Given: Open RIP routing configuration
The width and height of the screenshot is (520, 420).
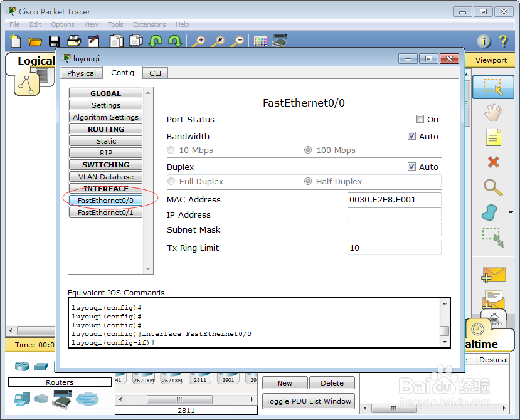Looking at the screenshot, I should pos(106,153).
